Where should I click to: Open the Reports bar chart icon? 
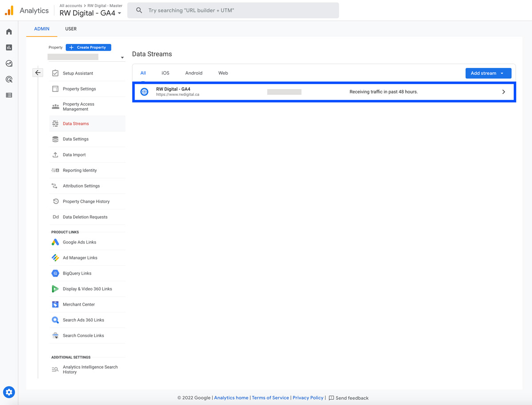(x=9, y=47)
